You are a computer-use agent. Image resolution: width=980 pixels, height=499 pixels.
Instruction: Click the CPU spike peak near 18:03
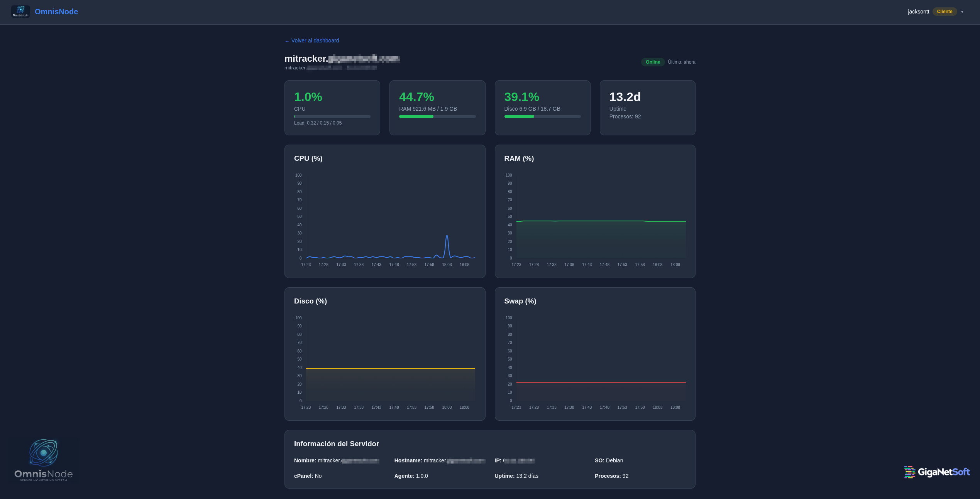[447, 236]
